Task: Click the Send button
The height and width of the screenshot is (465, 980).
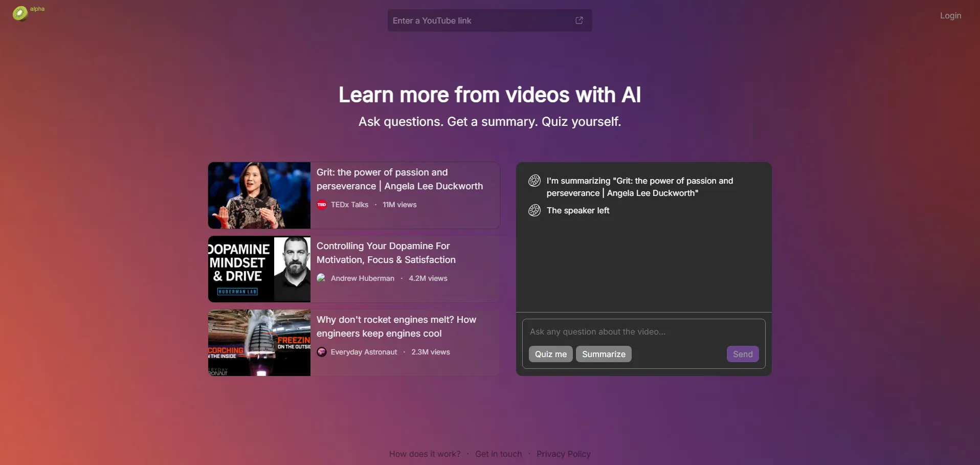Action: pyautogui.click(x=742, y=354)
